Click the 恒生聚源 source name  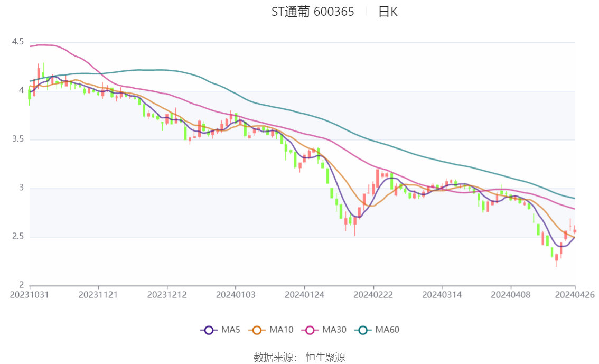click(325, 358)
